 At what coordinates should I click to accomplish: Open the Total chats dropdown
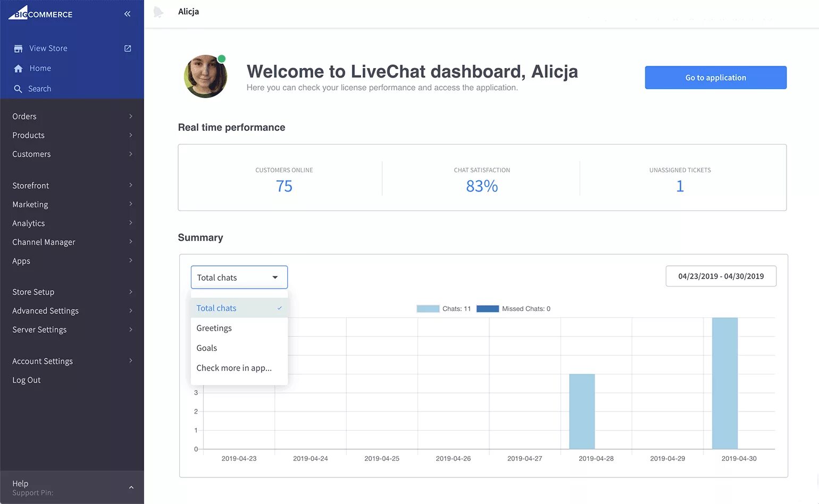pos(239,278)
